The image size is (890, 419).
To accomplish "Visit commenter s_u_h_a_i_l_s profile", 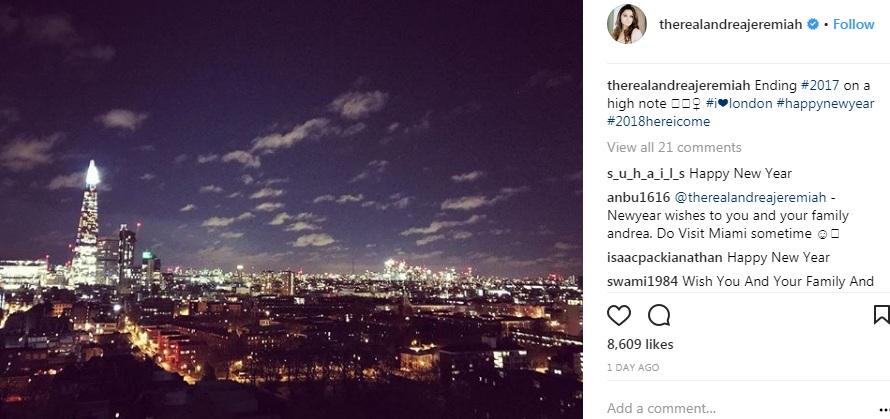I will [646, 174].
